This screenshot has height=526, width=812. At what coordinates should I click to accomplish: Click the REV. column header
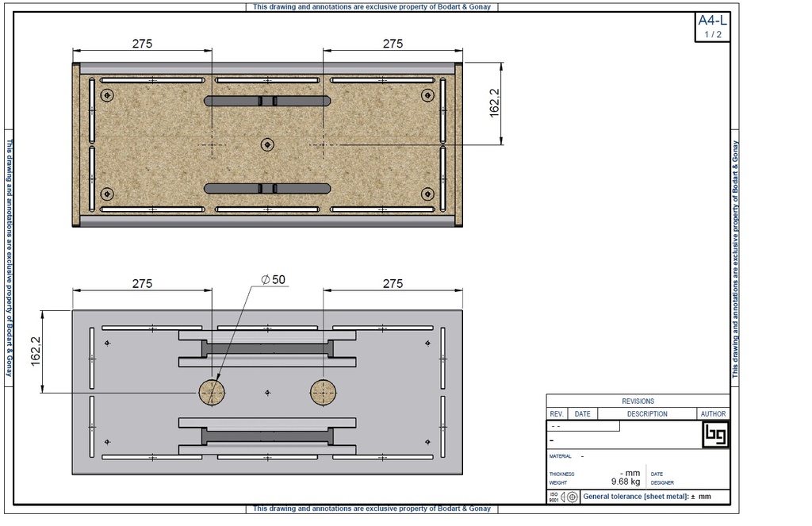557,414
